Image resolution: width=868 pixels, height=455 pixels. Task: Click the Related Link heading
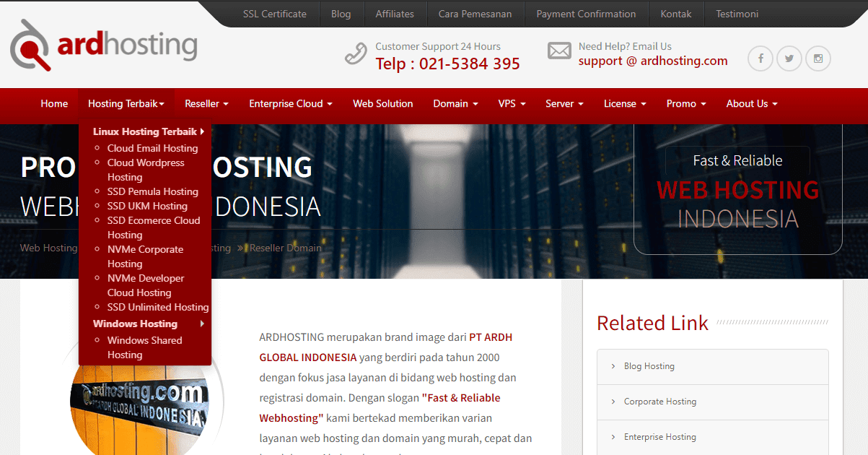(653, 323)
